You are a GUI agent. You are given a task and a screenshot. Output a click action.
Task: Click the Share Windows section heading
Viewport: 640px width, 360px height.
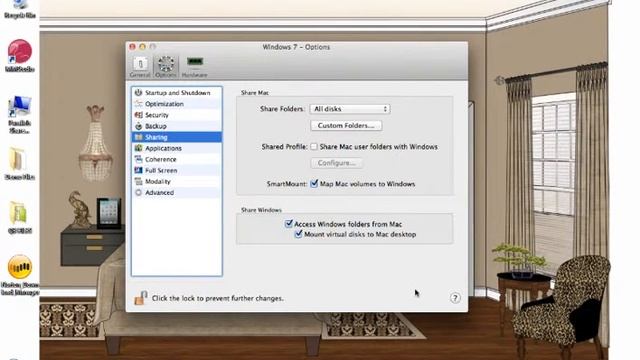[x=261, y=210]
